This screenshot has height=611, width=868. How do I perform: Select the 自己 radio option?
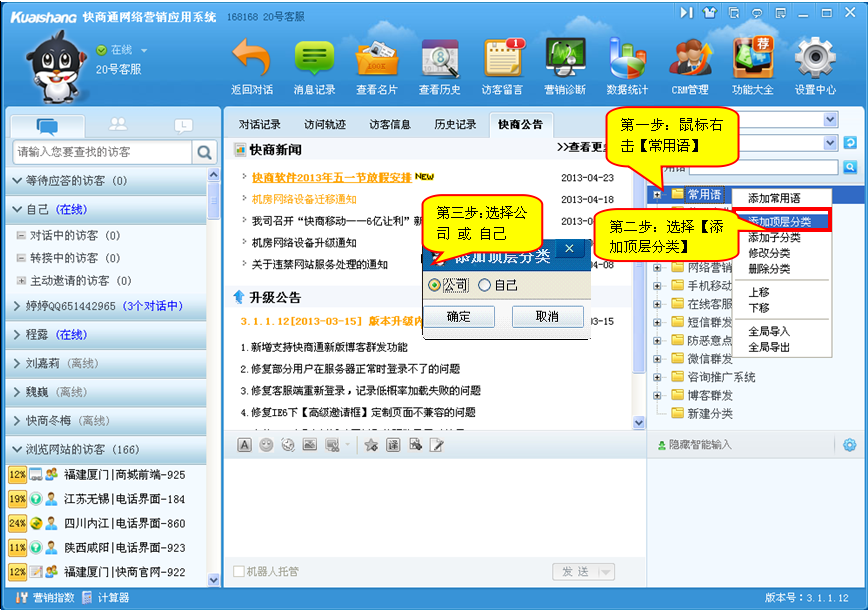[485, 285]
